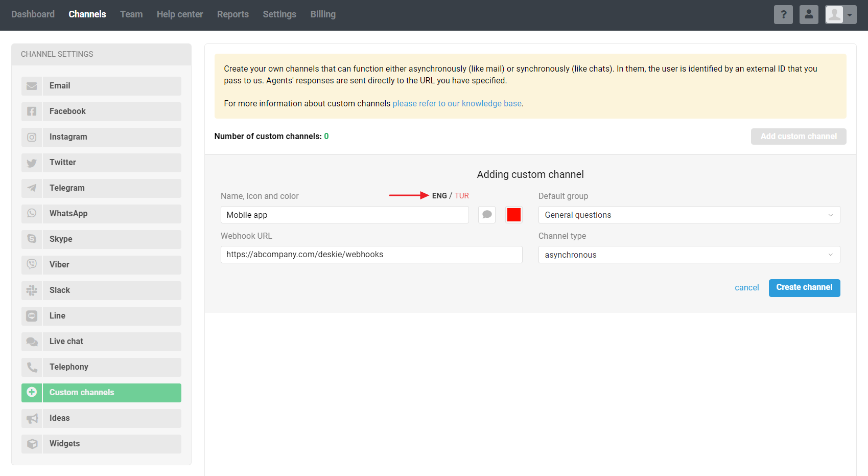Select Custom channels menu item

(101, 393)
